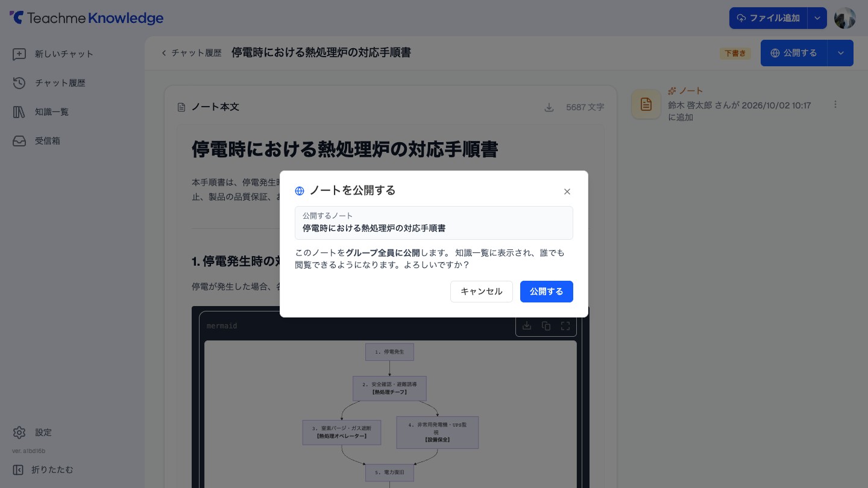868x488 pixels.
Task: Click the globe icon in the dialog title
Action: tap(300, 191)
